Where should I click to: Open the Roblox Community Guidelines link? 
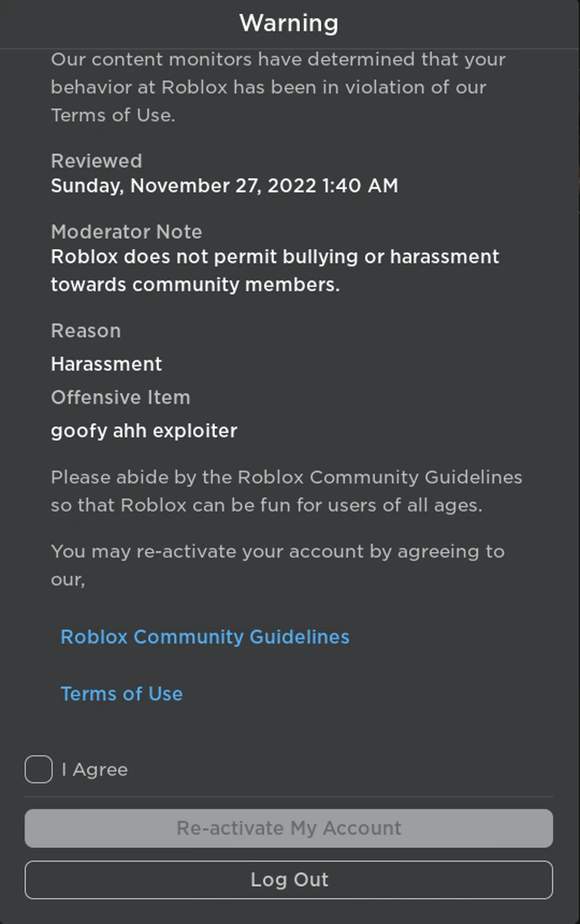[204, 636]
